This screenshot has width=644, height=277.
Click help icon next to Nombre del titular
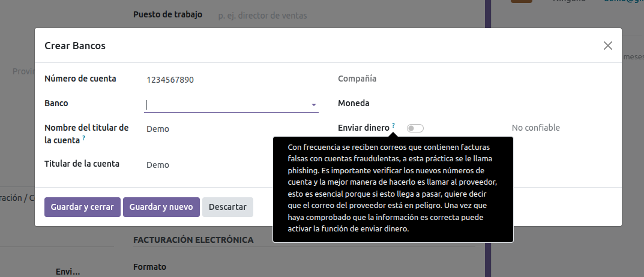[x=83, y=138]
